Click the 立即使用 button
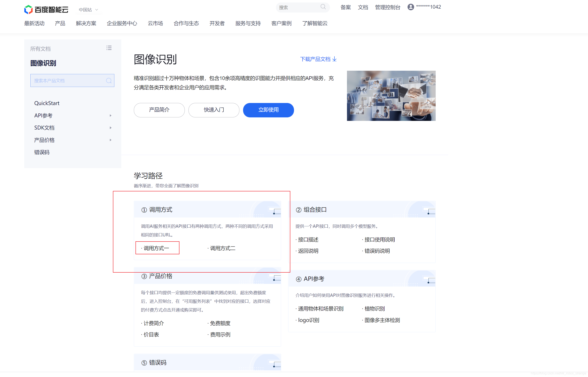 (x=268, y=110)
